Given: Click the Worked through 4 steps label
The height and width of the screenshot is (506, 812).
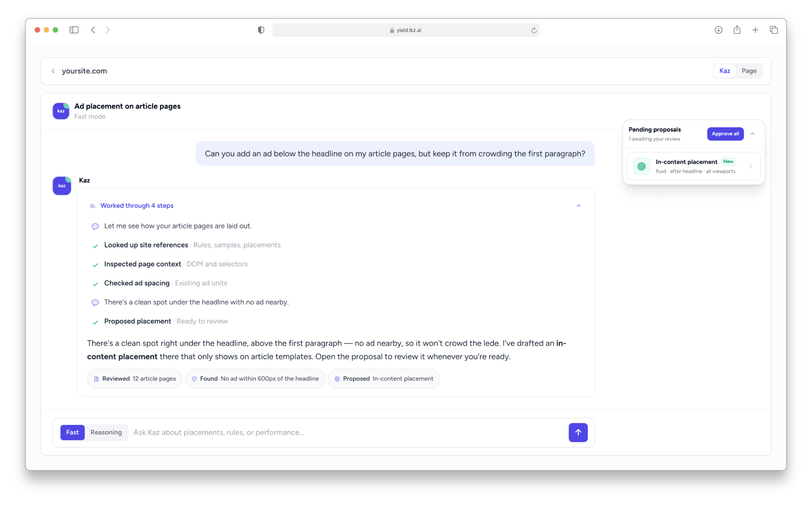Looking at the screenshot, I should [x=137, y=206].
